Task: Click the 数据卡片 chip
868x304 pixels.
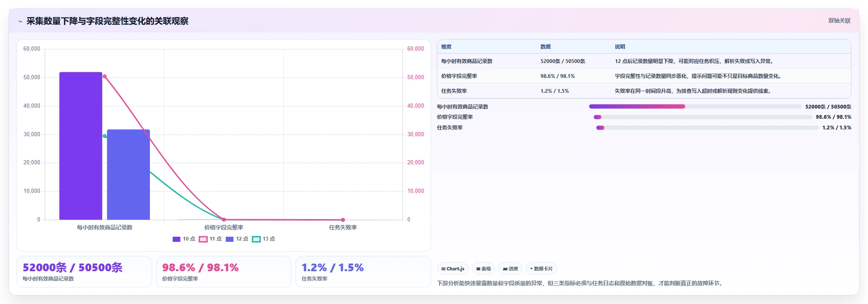Action: click(541, 269)
